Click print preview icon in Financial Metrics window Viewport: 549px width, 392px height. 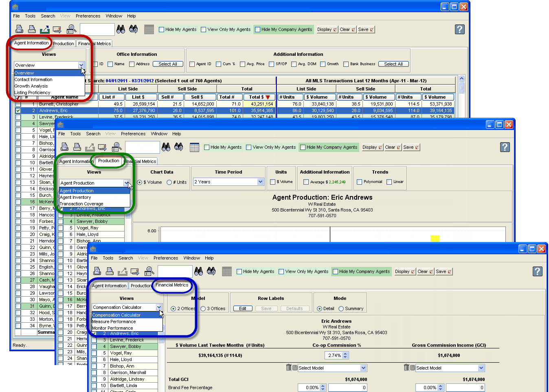click(97, 271)
